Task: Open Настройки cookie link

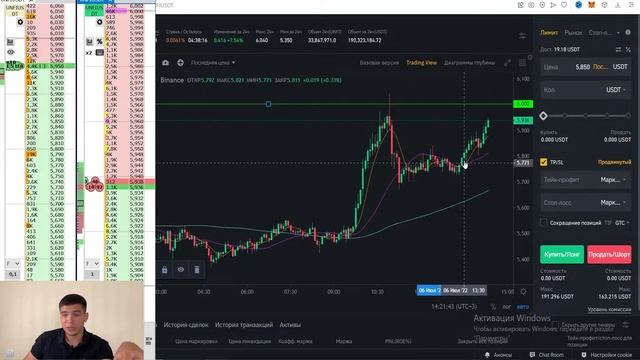Action: [607, 355]
